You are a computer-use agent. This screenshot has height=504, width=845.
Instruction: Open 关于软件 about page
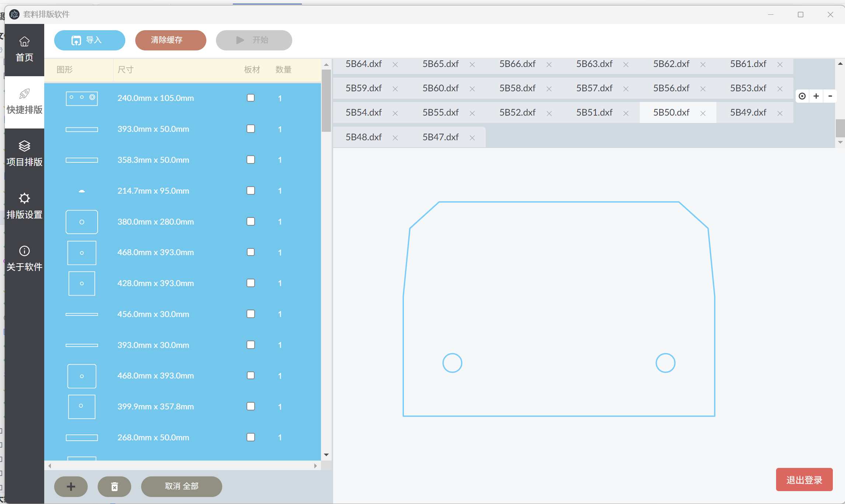[x=24, y=258]
